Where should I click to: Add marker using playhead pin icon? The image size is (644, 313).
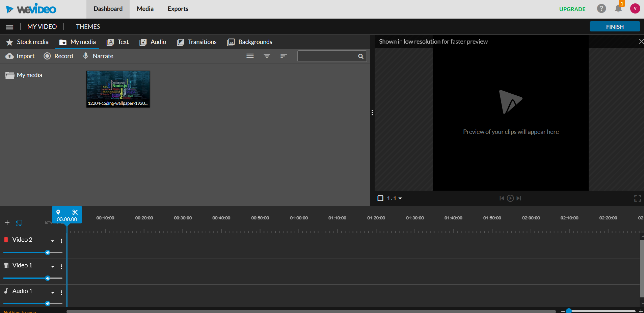[x=58, y=212]
